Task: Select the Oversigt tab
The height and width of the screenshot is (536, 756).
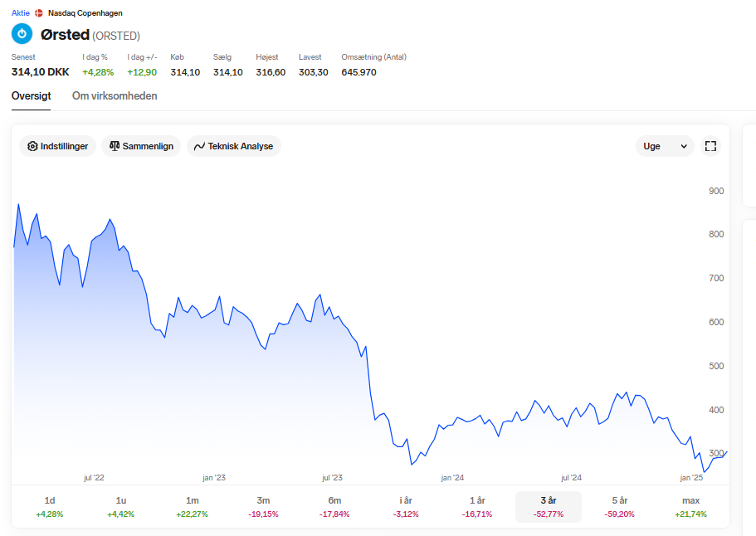Action: click(32, 96)
